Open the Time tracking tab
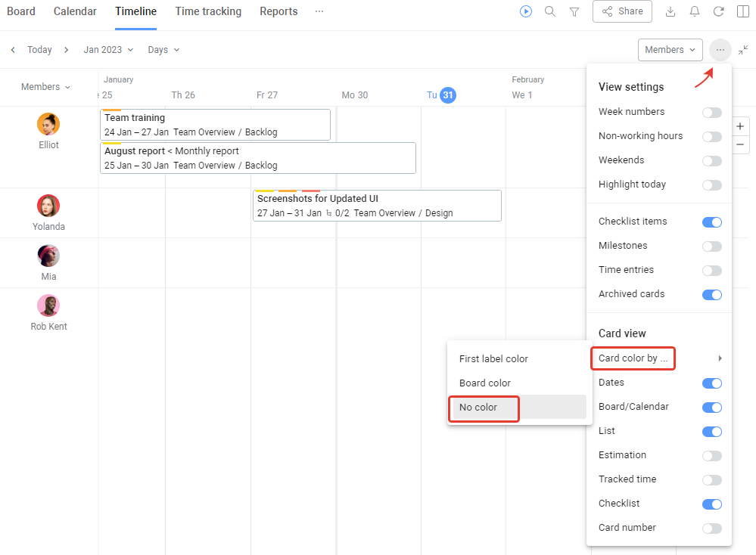The height and width of the screenshot is (555, 756). point(208,11)
